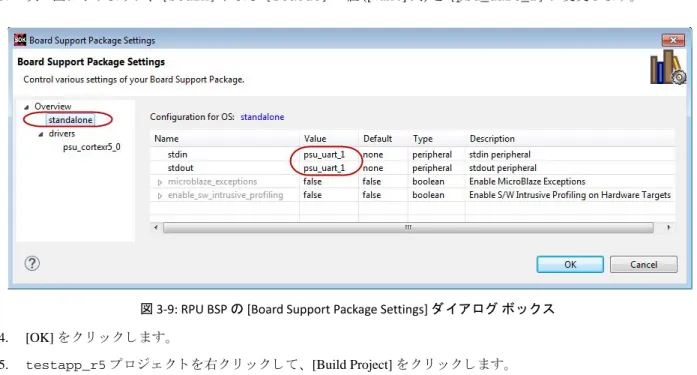This screenshot has height=375, width=697.
Task: Select the stdout row name
Action: click(x=180, y=168)
